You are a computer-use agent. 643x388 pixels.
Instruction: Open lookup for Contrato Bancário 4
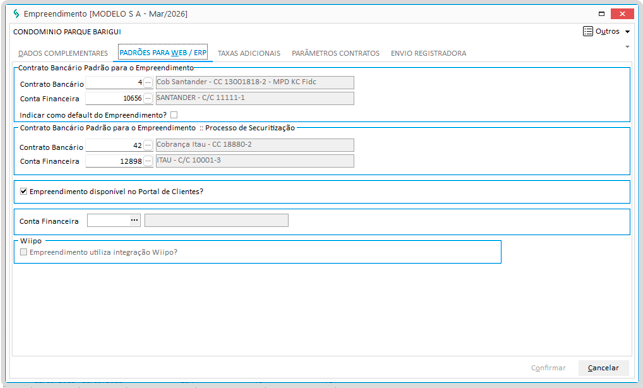point(148,82)
